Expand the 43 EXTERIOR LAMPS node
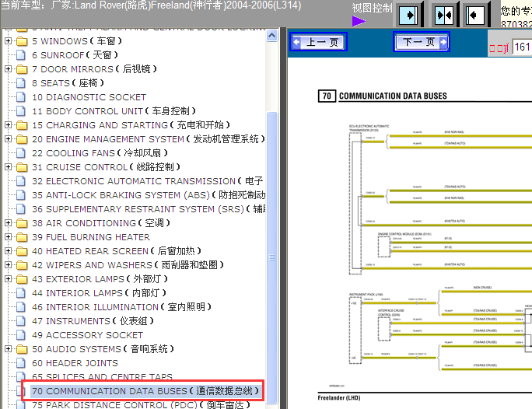Image resolution: width=532 pixels, height=409 pixels. click(x=8, y=279)
